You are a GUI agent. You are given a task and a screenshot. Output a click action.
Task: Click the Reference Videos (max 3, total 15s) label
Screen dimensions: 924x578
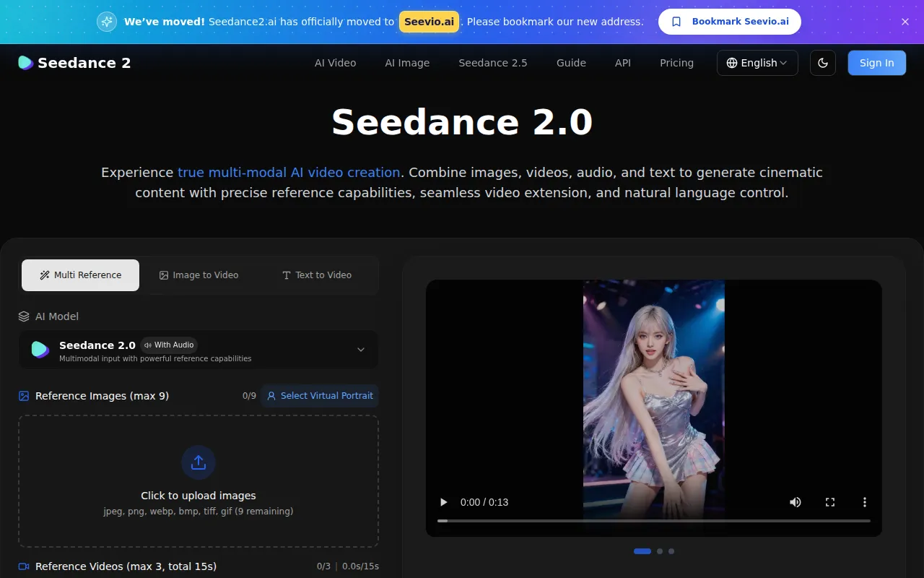click(x=126, y=566)
